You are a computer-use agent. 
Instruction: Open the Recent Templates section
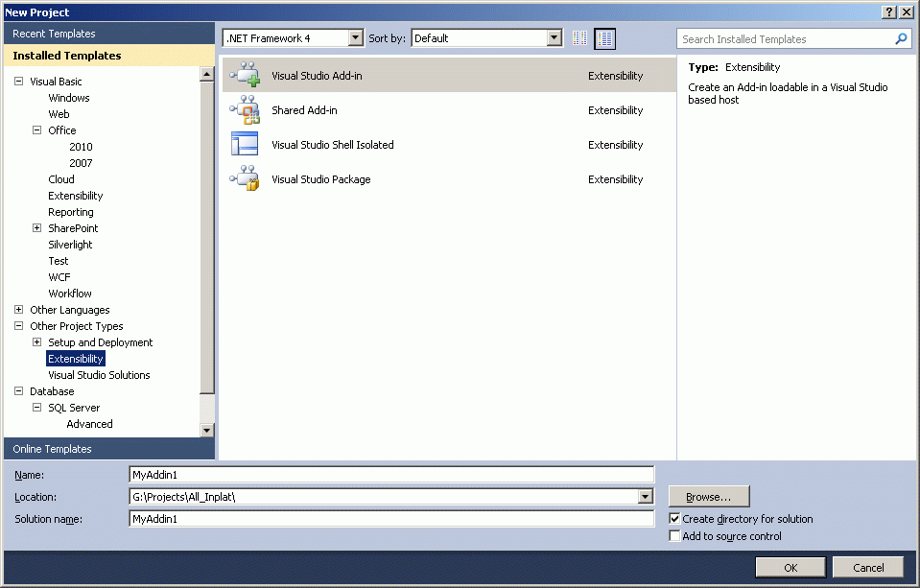(109, 34)
